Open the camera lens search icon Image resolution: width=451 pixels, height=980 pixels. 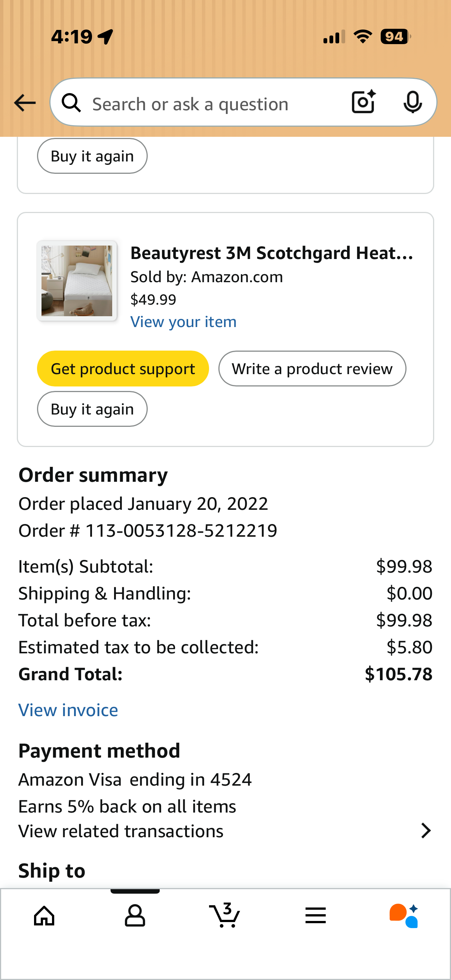[363, 102]
